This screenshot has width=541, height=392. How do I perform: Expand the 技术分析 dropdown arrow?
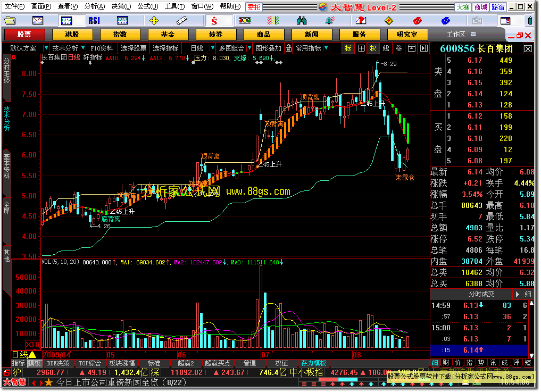[83, 48]
